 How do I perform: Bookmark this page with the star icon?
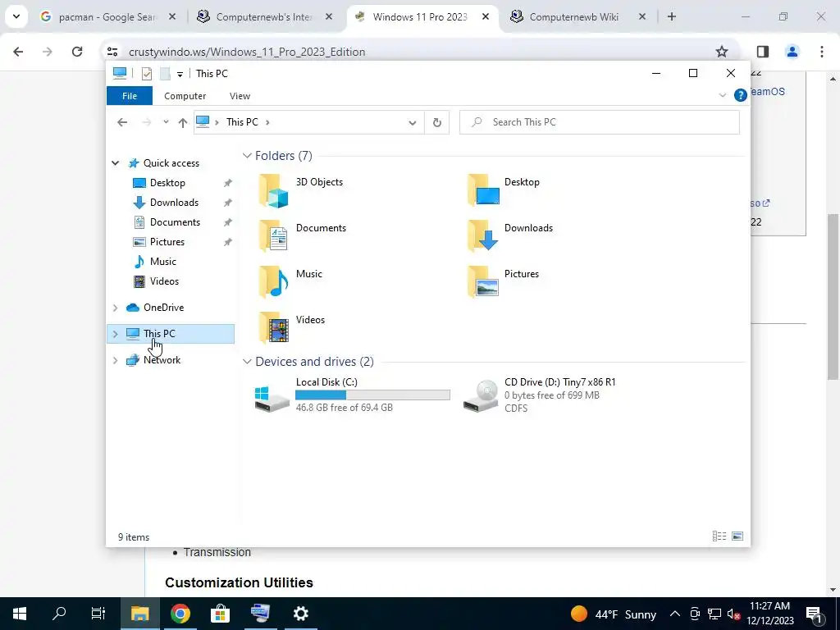[722, 52]
